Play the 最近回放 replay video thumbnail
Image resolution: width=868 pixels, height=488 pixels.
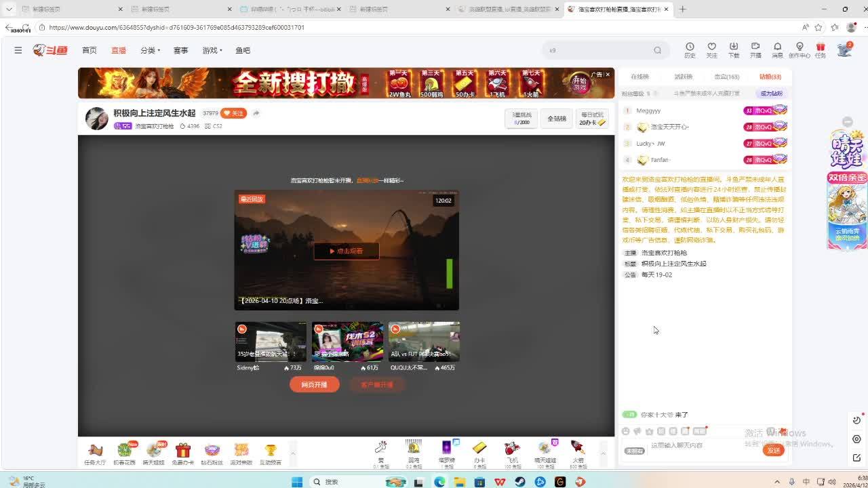click(347, 251)
